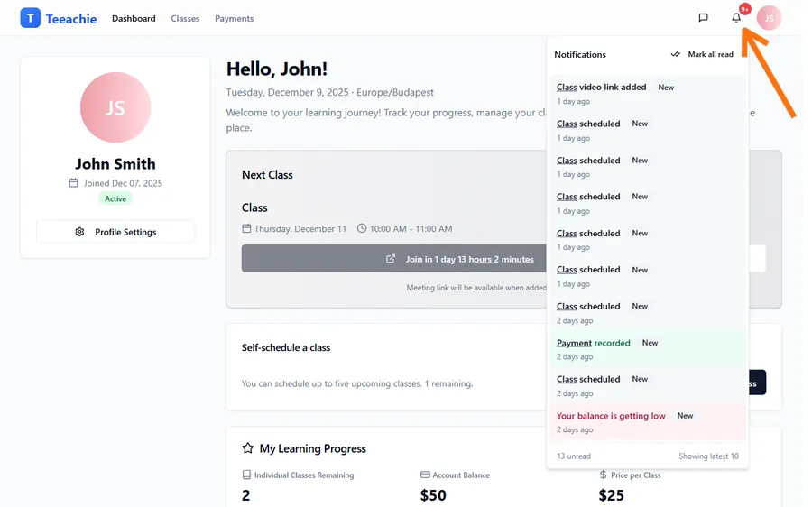
Task: Open the Classes tab
Action: [x=185, y=18]
